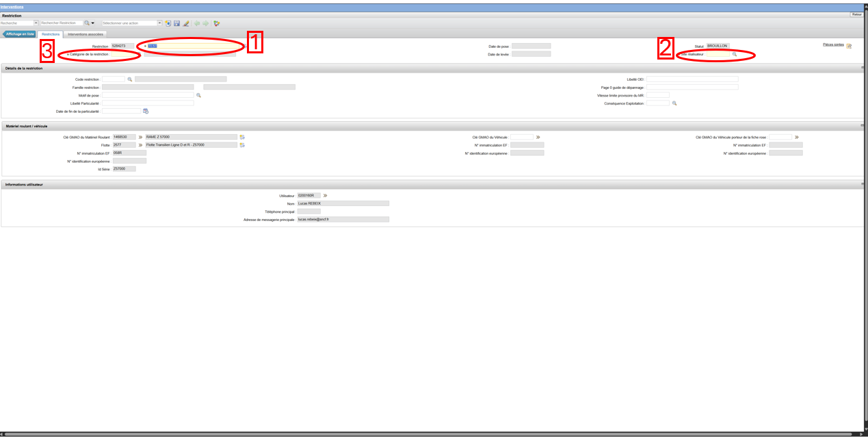The height and width of the screenshot is (438, 868).
Task: Click the Libellé OEI input field
Action: click(693, 79)
